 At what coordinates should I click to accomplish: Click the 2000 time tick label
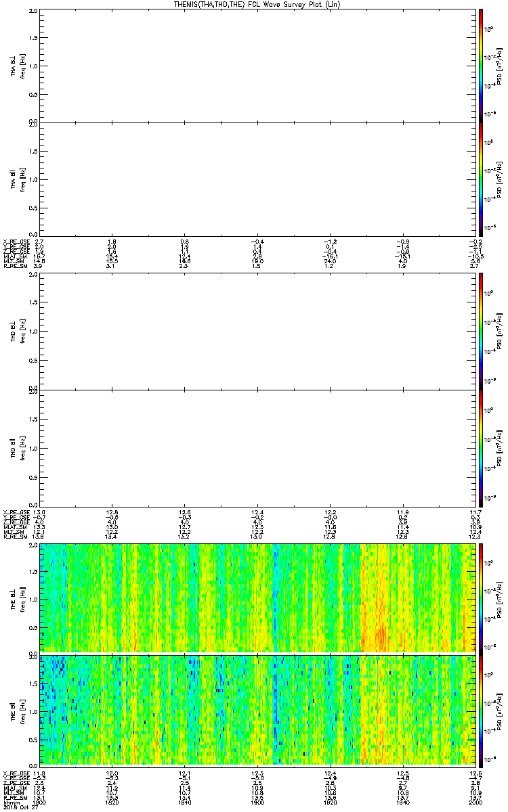tap(475, 801)
